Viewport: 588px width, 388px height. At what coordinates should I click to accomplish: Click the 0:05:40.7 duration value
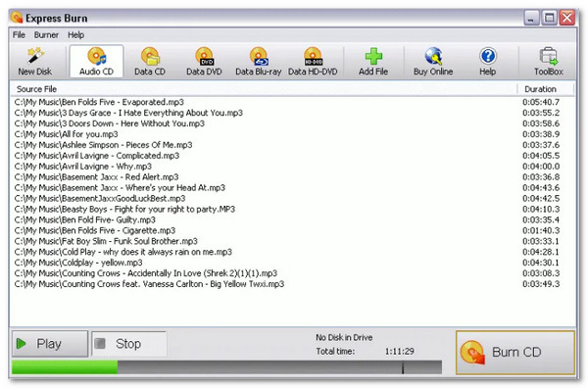pos(541,102)
